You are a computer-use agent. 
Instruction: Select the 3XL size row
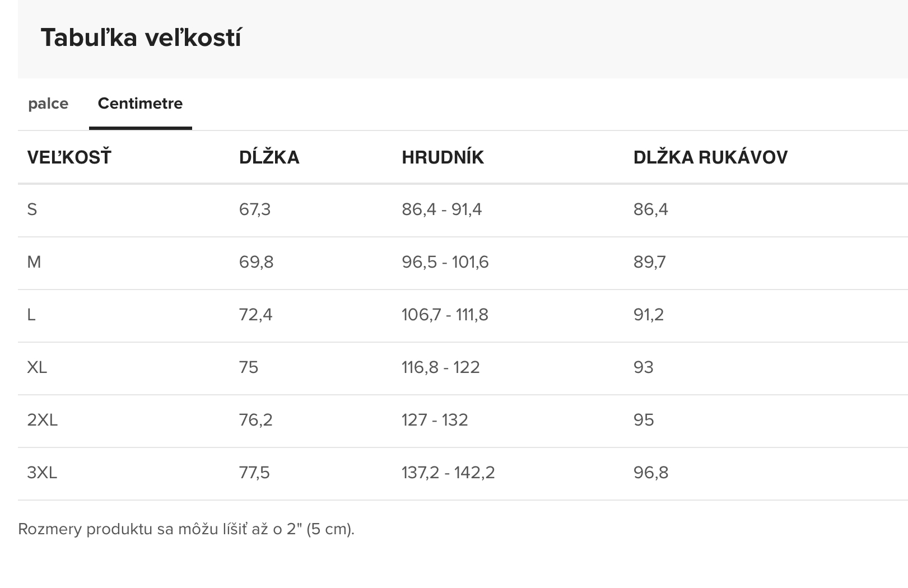[463, 473]
